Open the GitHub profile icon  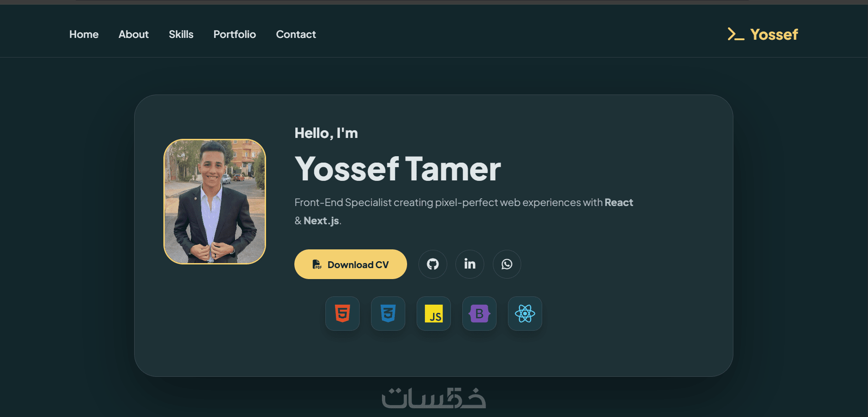pyautogui.click(x=433, y=264)
